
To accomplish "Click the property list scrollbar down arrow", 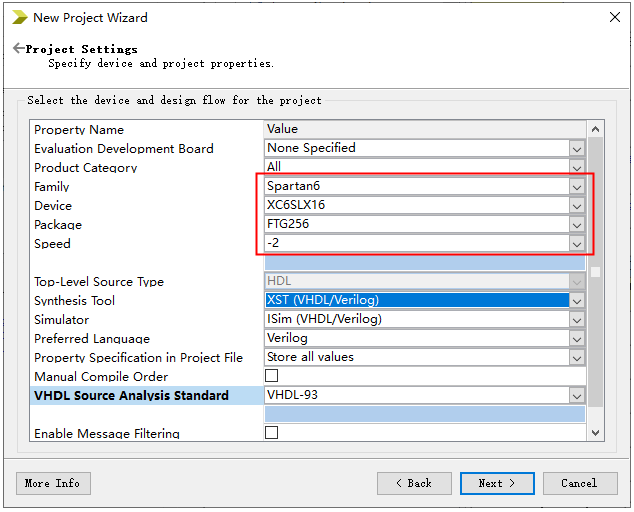I will pyautogui.click(x=595, y=432).
